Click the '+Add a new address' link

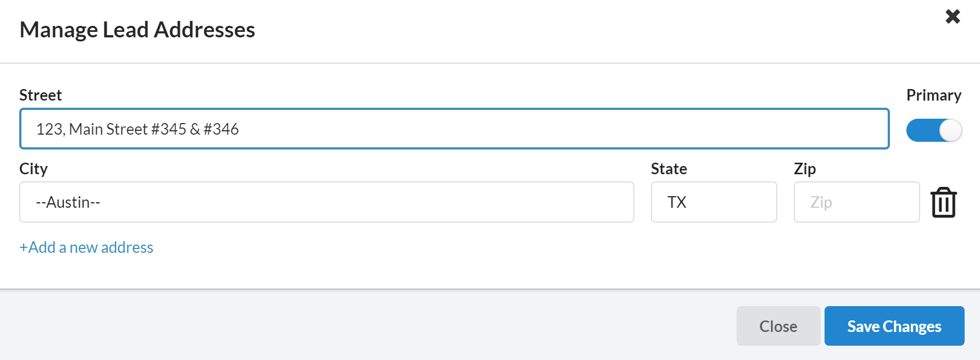coord(86,247)
